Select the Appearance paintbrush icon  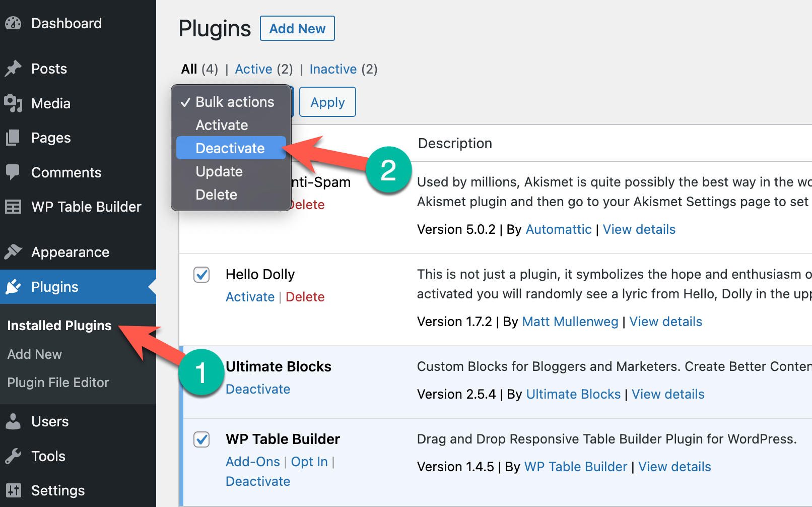pos(15,252)
